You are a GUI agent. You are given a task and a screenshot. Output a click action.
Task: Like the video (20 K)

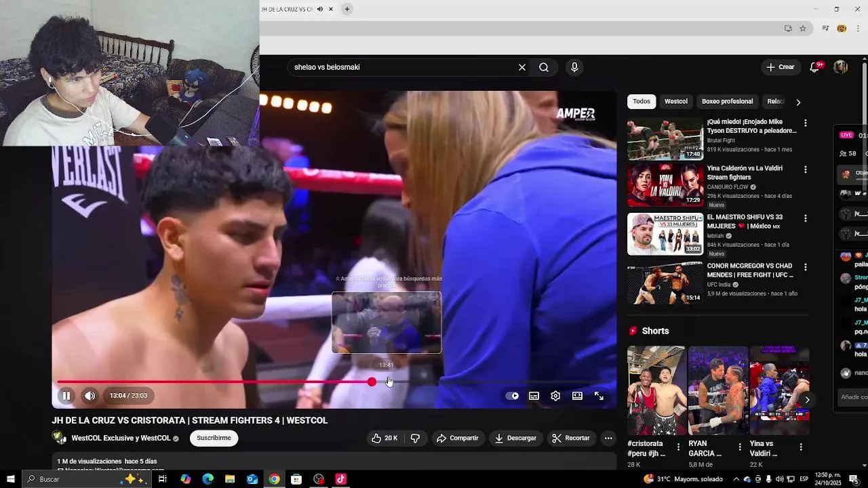pyautogui.click(x=384, y=439)
